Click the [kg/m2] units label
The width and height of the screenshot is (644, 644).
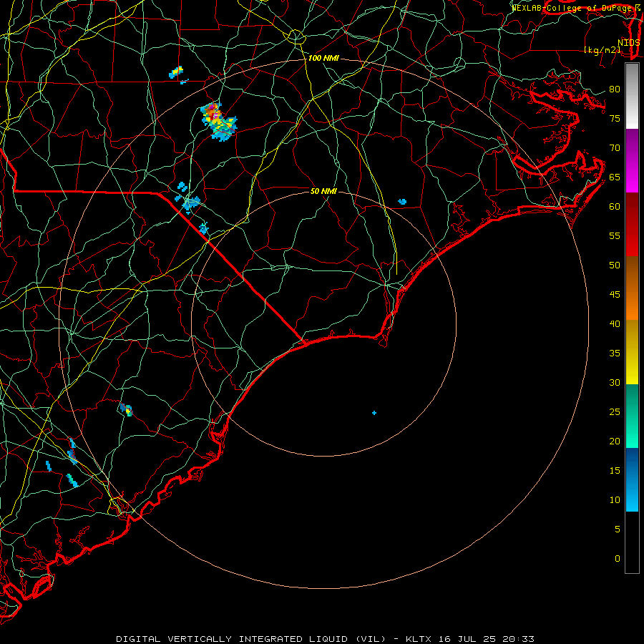[602, 50]
